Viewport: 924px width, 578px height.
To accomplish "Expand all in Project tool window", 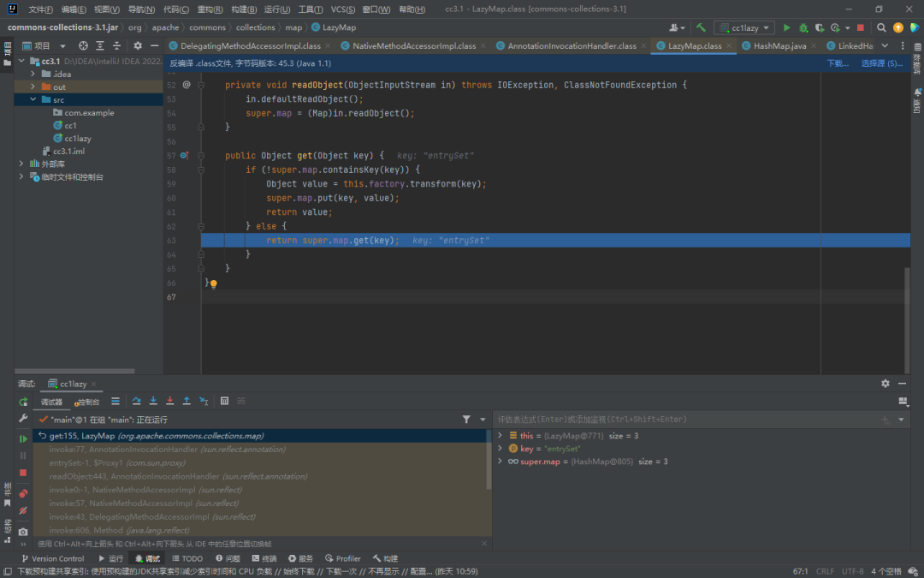I will (100, 45).
